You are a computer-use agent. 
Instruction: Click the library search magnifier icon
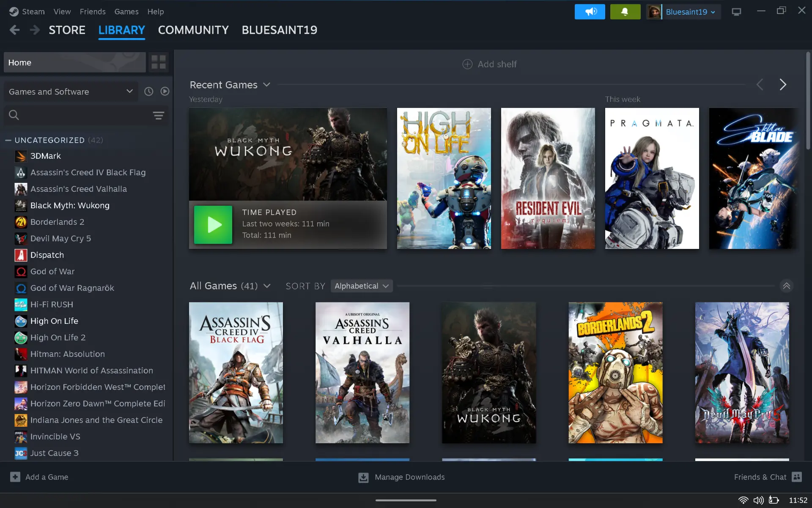[x=14, y=115]
